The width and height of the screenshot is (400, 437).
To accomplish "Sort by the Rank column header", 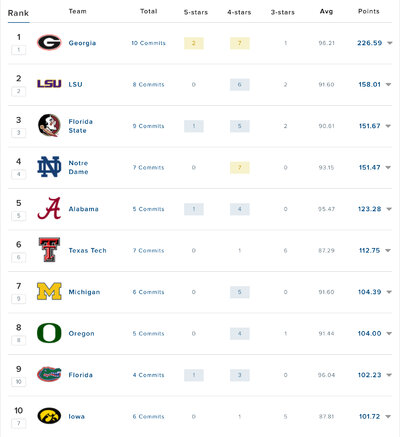I will point(18,13).
